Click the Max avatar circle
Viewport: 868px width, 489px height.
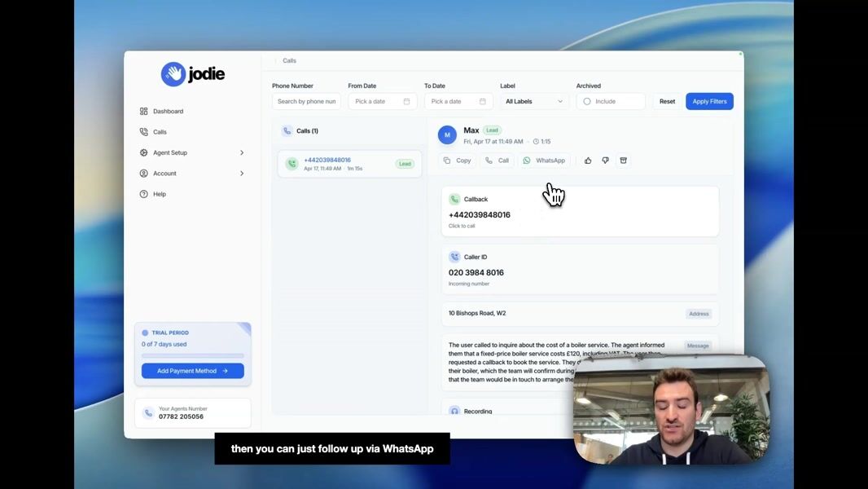(x=447, y=135)
